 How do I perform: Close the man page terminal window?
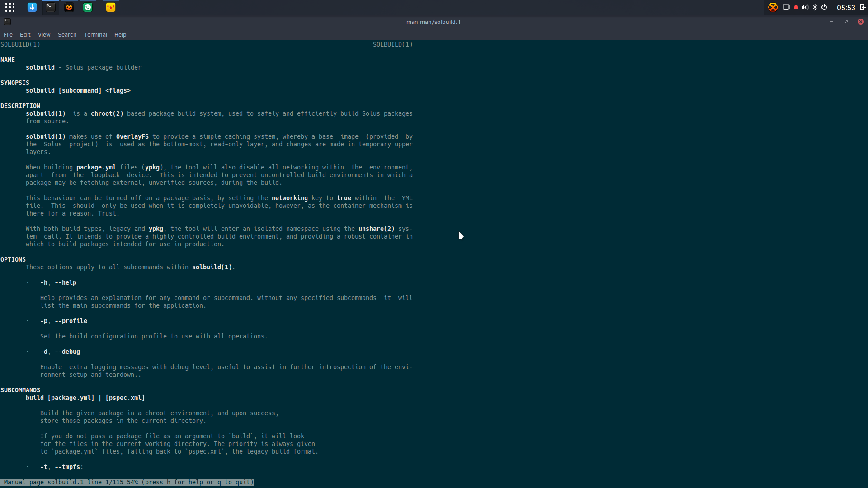(x=861, y=22)
